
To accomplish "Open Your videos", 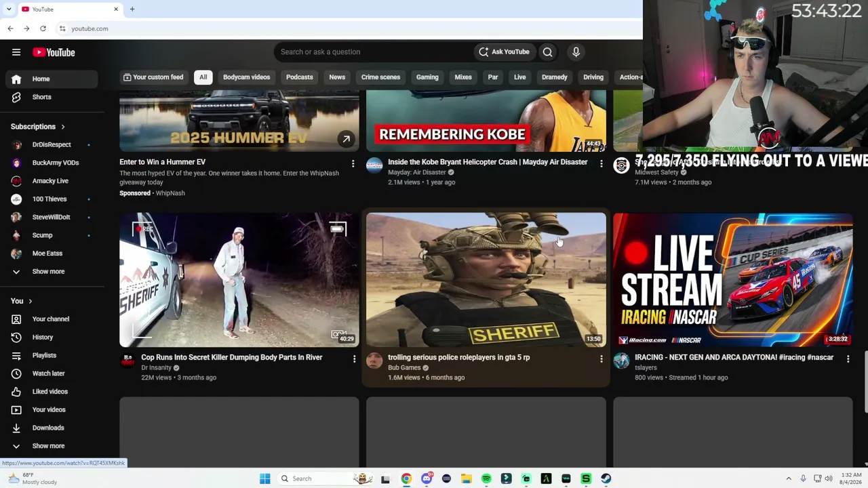I will (x=52, y=409).
